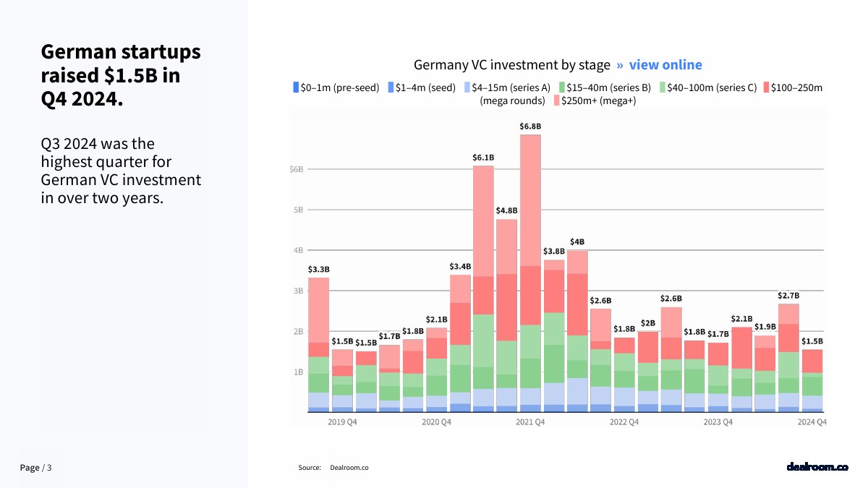This screenshot has height=488, width=868.
Task: Click the dealroom.co logo
Action: [817, 467]
